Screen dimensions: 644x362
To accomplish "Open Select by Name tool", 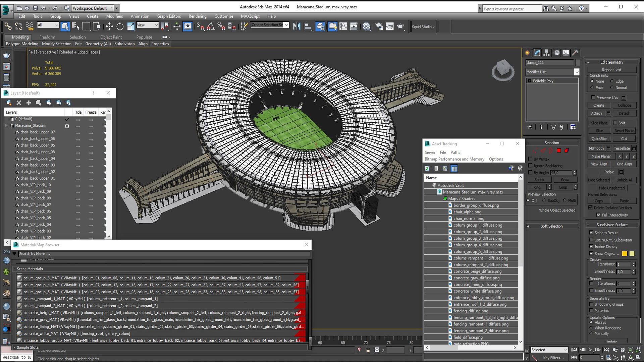I will coord(75,26).
